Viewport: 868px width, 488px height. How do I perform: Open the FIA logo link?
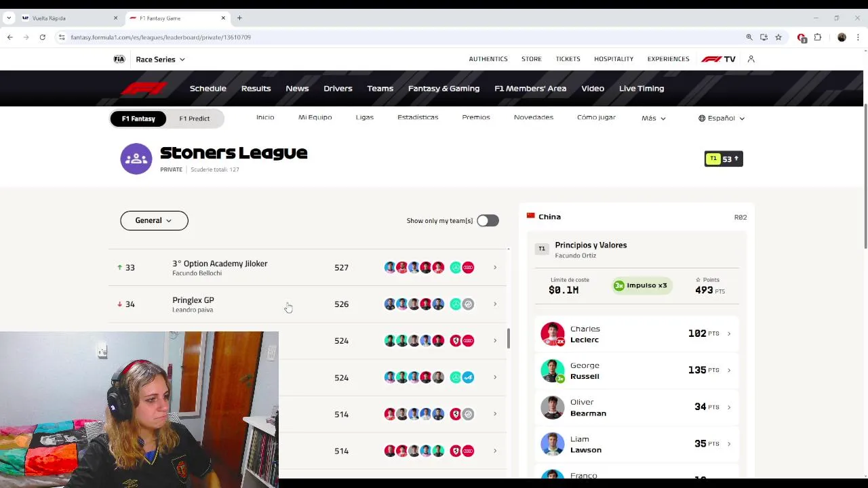coord(119,59)
